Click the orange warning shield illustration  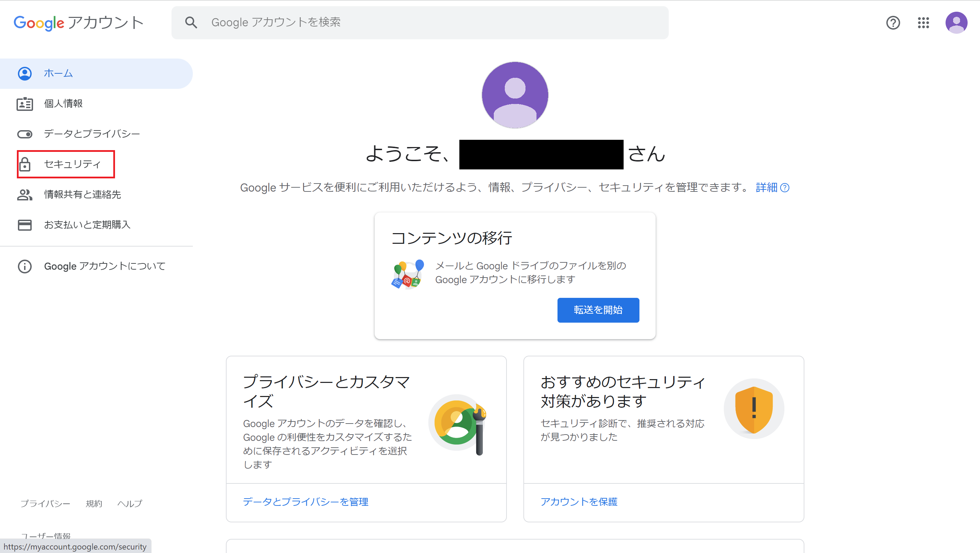coord(754,409)
